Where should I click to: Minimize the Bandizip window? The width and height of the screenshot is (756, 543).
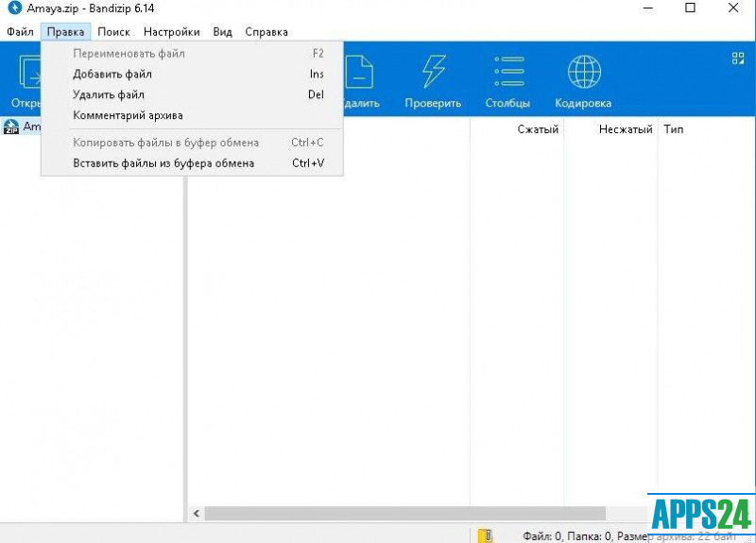[648, 8]
